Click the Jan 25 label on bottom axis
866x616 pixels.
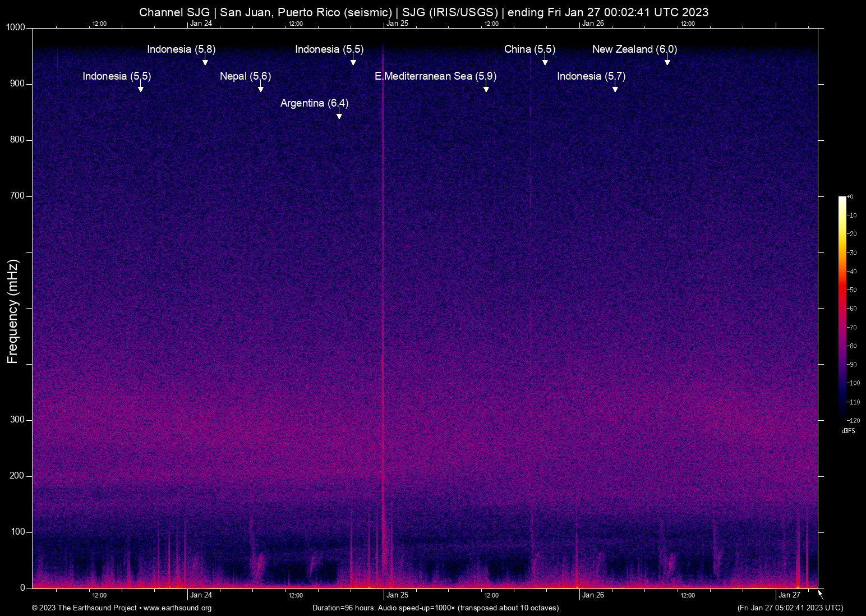pos(397,595)
